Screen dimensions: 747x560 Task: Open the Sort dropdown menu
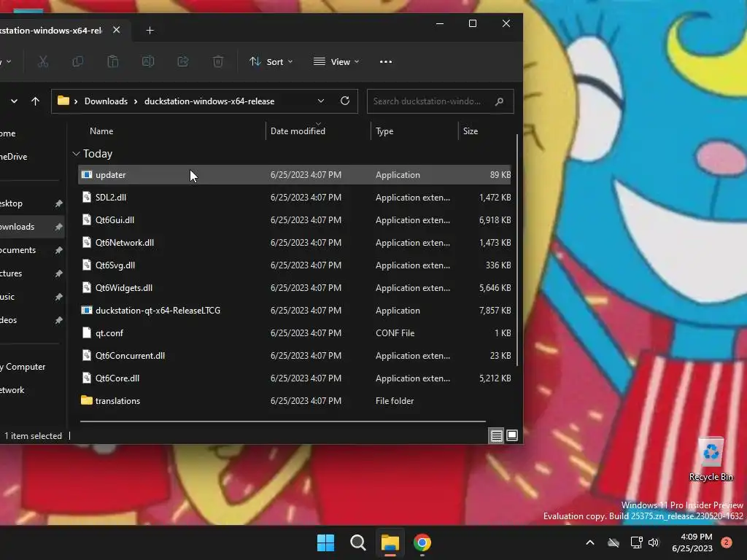(x=271, y=62)
